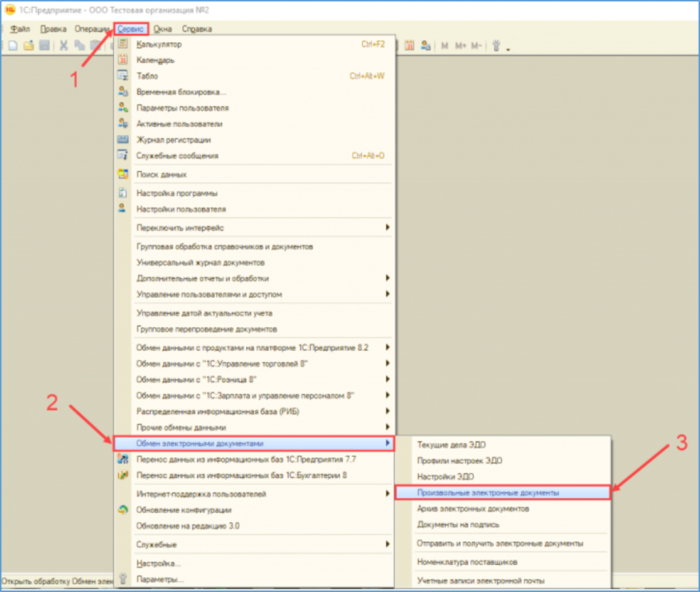Viewport: 700px width, 592px height.
Task: Expand the Служебные submenu
Action: 387,544
